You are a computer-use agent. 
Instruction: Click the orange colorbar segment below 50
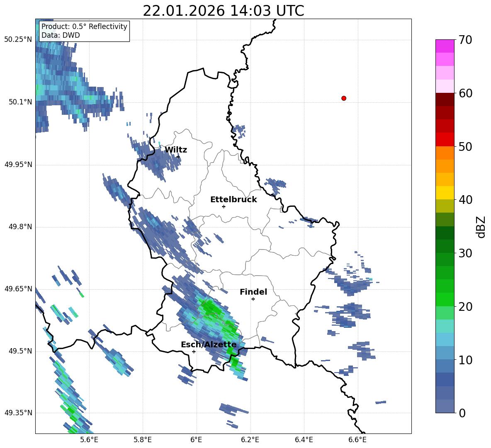[445, 153]
